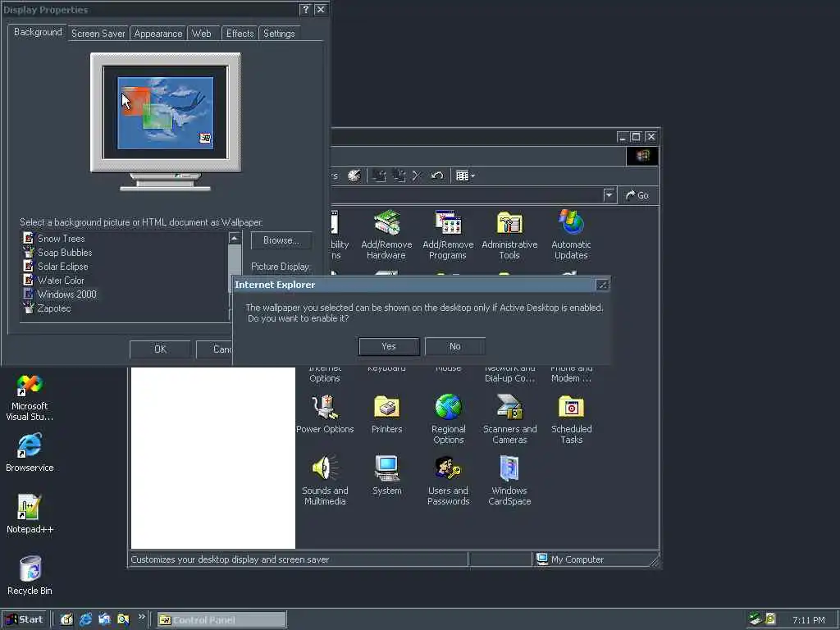This screenshot has height=630, width=840.
Task: Click the monitor wallpaper preview
Action: 166,113
